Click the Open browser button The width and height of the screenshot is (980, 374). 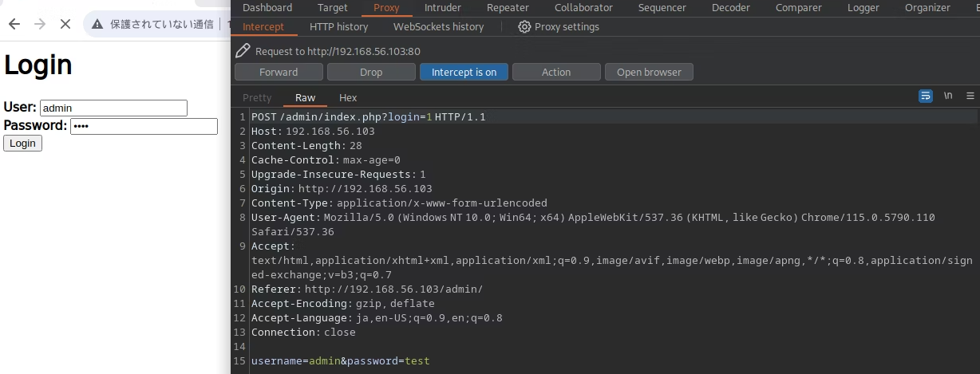(x=650, y=72)
